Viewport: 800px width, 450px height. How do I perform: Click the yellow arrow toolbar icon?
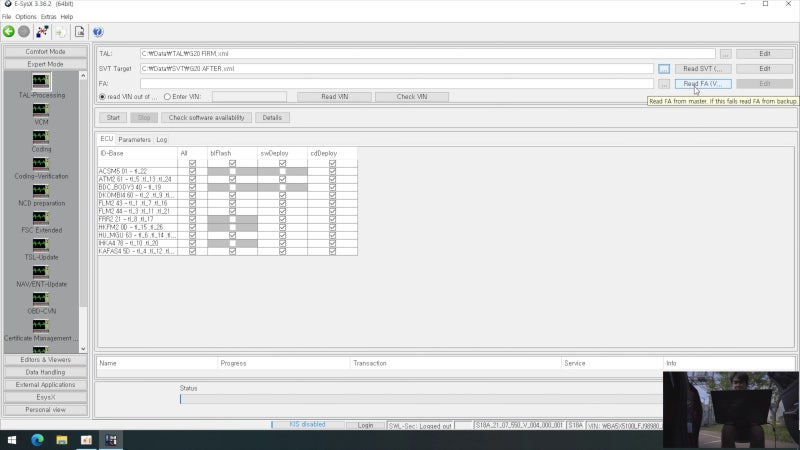(x=61, y=32)
